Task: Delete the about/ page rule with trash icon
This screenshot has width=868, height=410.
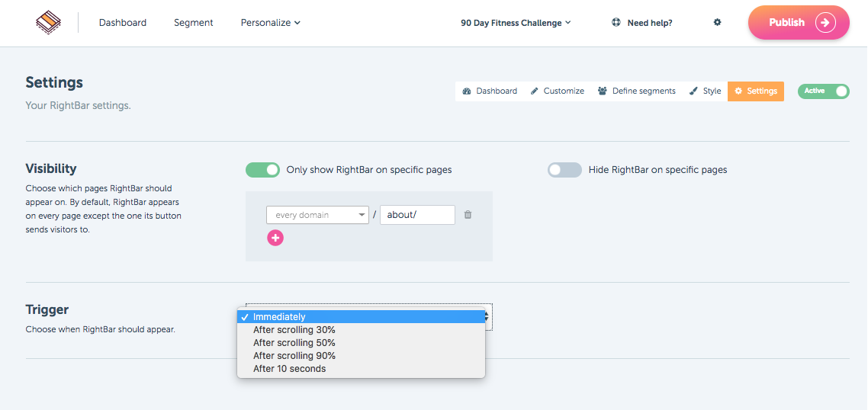Action: (x=468, y=215)
